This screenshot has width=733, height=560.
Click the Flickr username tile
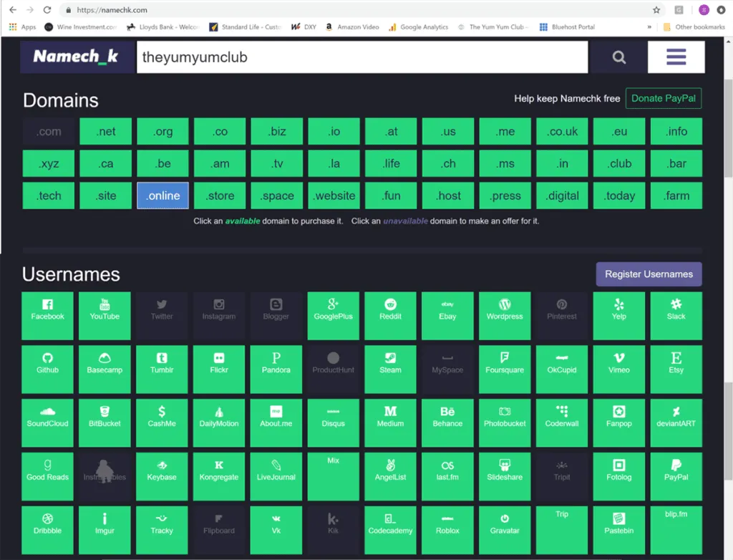pos(219,369)
